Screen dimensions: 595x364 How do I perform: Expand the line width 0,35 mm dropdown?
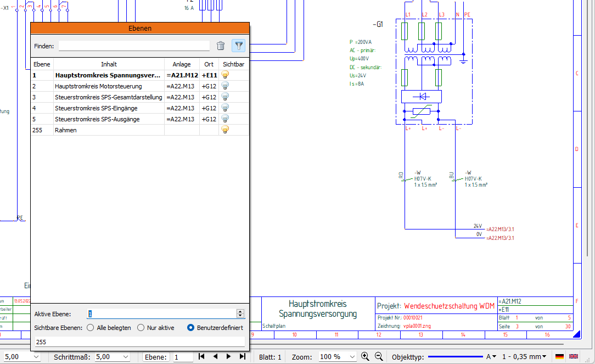(x=545, y=357)
